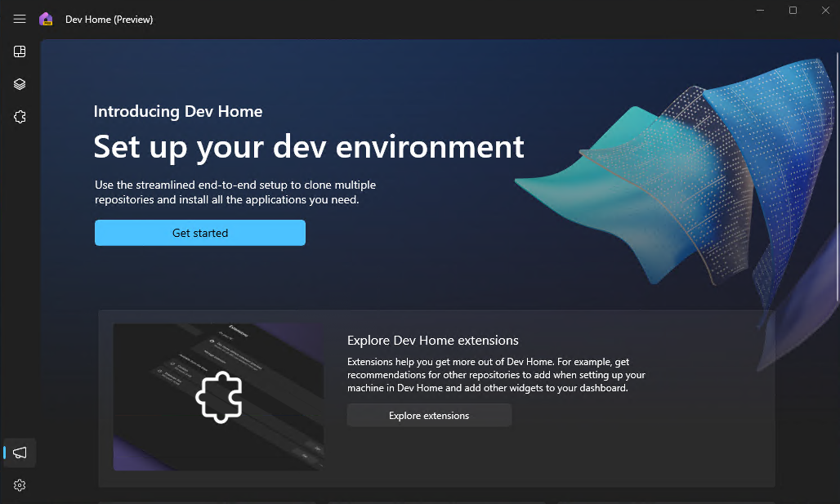The image size is (840, 504).
Task: Open the Extensions puzzle icon in sidebar
Action: 20,117
